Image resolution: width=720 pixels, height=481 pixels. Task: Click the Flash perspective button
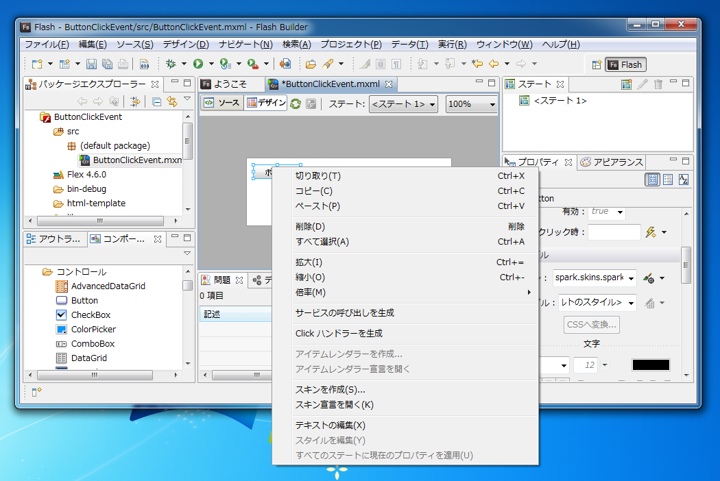[x=626, y=65]
